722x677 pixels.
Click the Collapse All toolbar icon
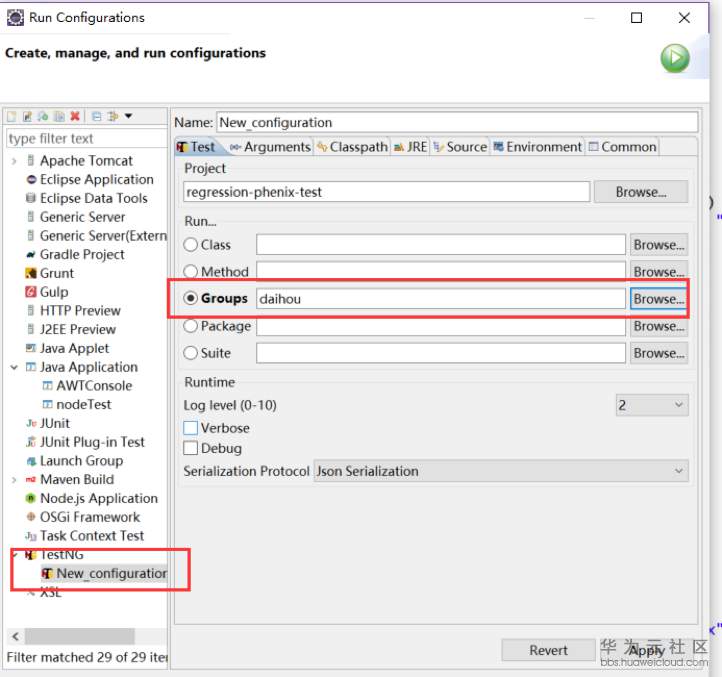[96, 116]
